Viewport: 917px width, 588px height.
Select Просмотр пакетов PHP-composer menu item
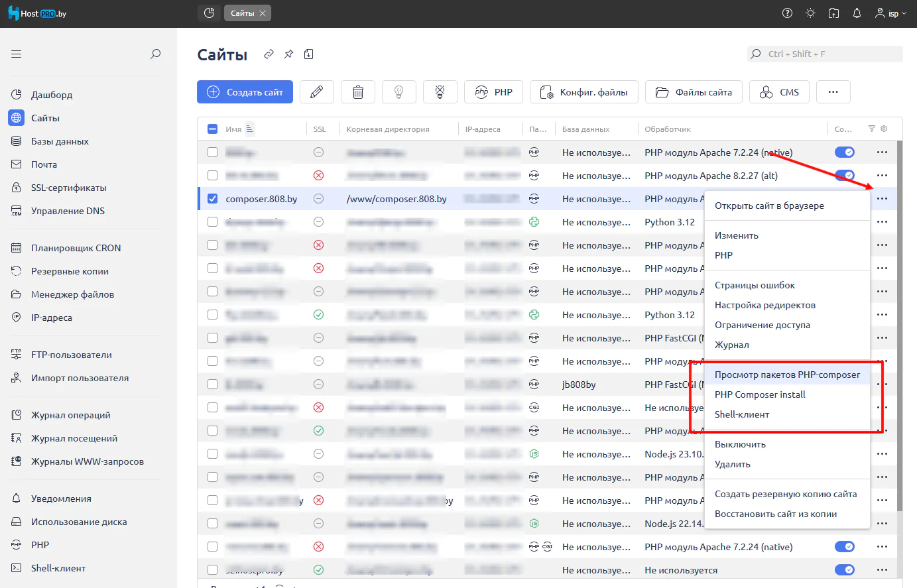(787, 375)
